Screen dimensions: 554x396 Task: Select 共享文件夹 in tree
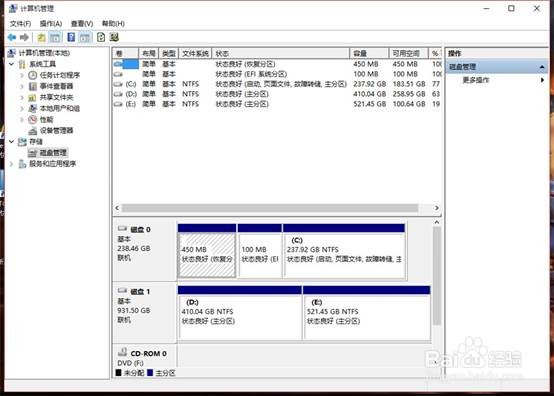[x=56, y=97]
